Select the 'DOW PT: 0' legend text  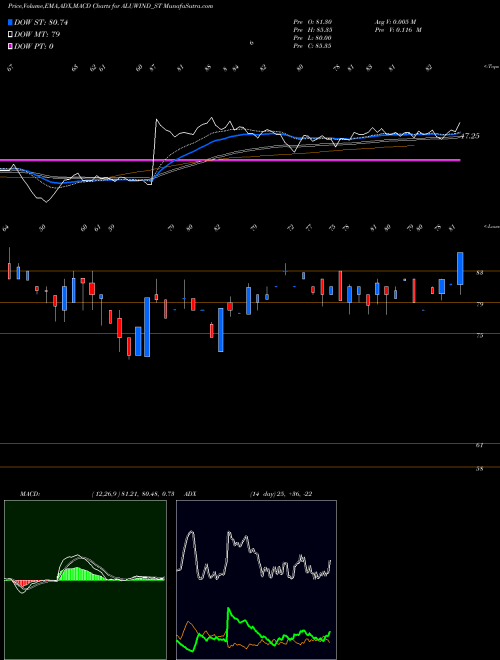pos(34,46)
